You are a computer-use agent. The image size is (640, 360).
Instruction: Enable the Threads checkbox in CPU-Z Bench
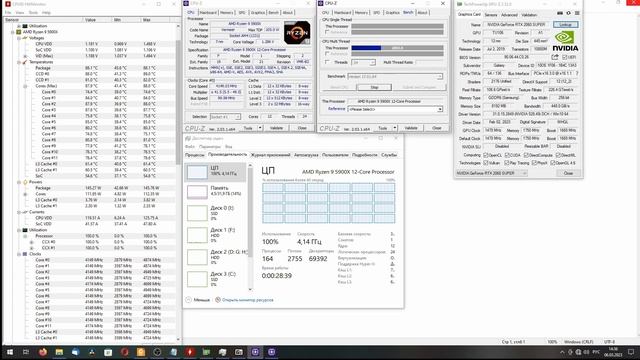327,62
